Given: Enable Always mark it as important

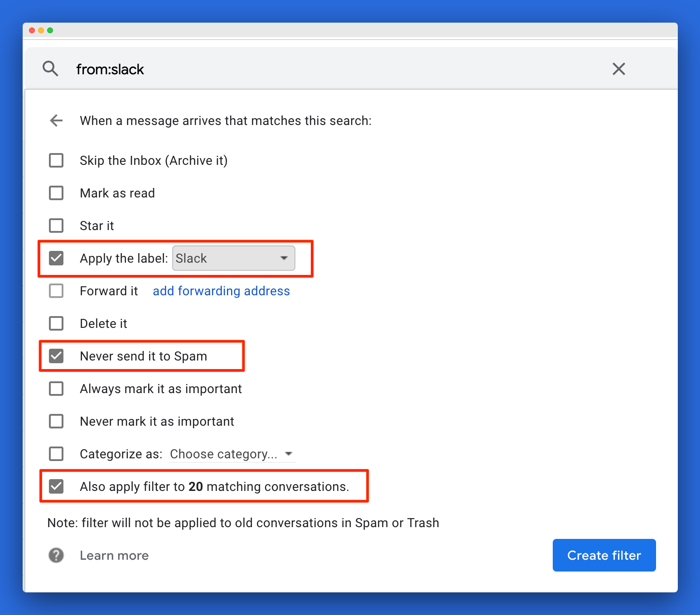Looking at the screenshot, I should pyautogui.click(x=56, y=389).
